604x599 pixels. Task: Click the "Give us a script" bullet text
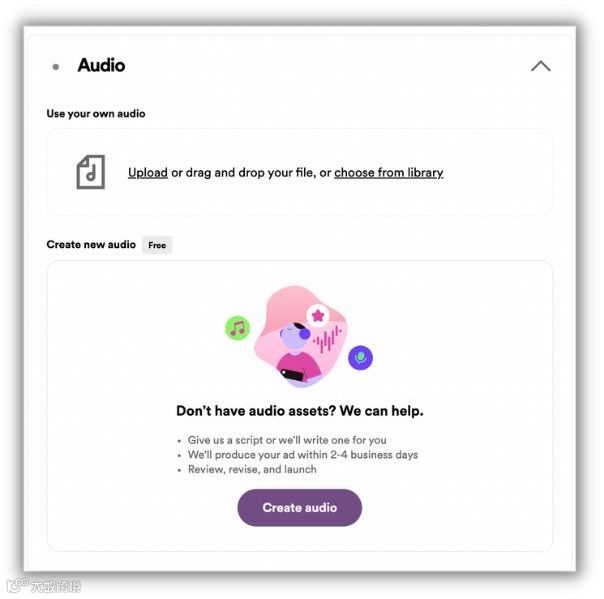click(287, 440)
